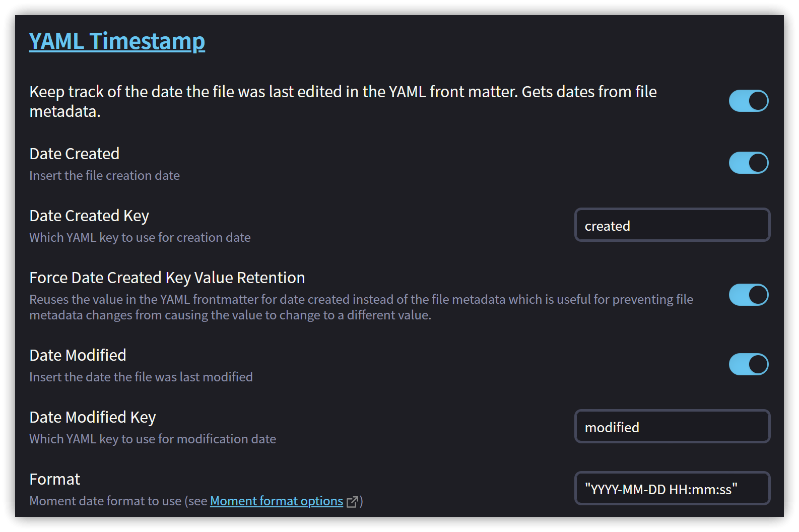Turn off the Date Created toggle
The width and height of the screenshot is (799, 532).
pos(748,163)
